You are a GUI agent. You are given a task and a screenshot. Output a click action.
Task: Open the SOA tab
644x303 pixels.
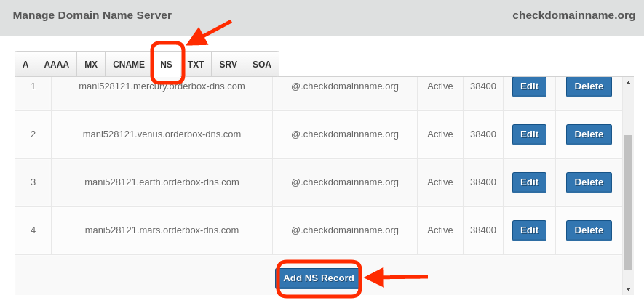click(262, 65)
